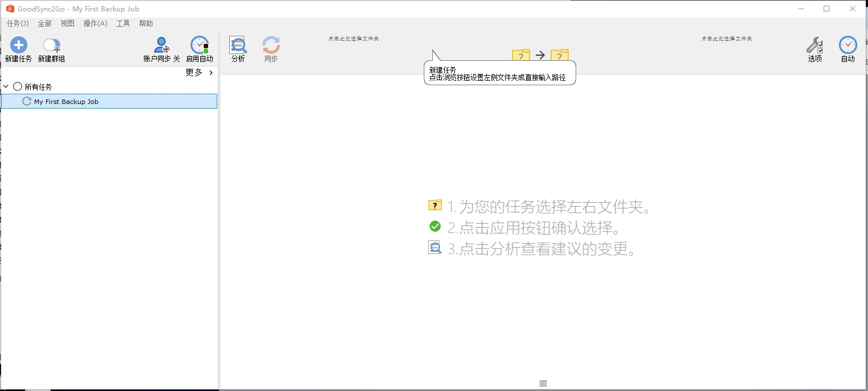Click the log panel icon at window bottom
The image size is (868, 391).
pos(543,384)
